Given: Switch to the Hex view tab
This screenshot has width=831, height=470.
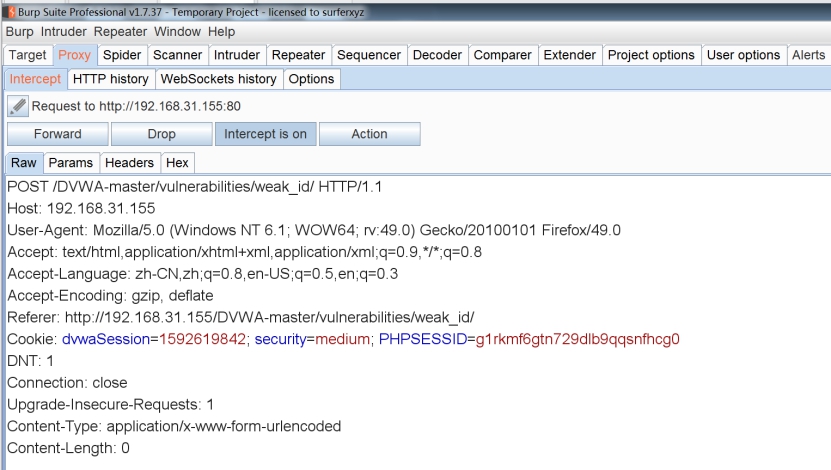Looking at the screenshot, I should [x=177, y=163].
